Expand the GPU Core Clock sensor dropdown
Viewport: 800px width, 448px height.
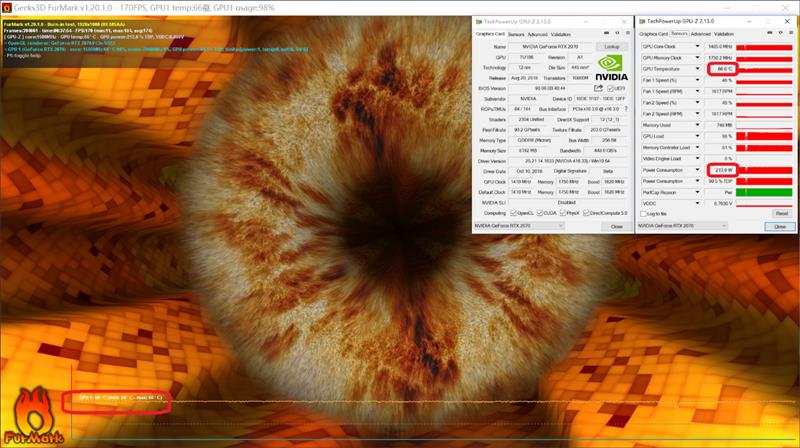point(698,46)
